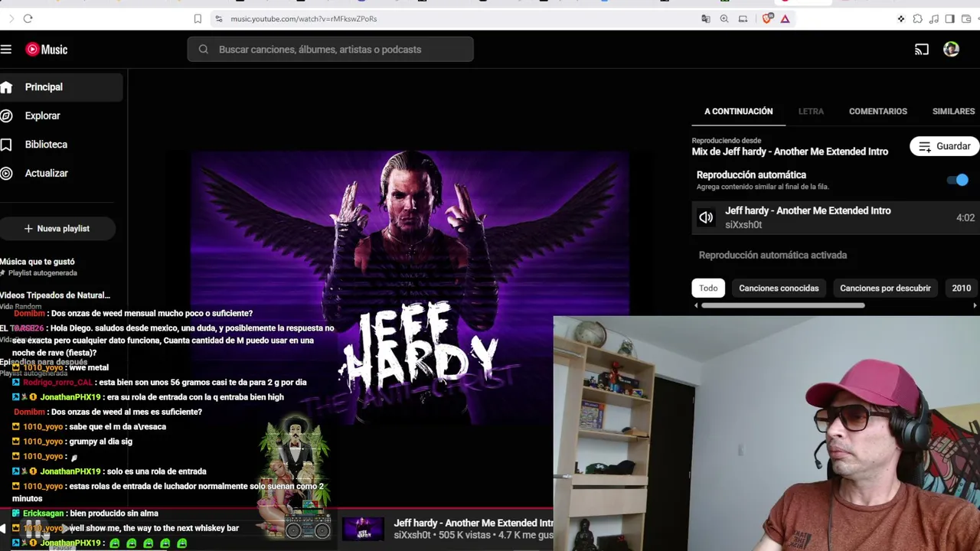Click the right arrow of chip scrollbar
This screenshot has height=551, width=980.
[x=975, y=306]
